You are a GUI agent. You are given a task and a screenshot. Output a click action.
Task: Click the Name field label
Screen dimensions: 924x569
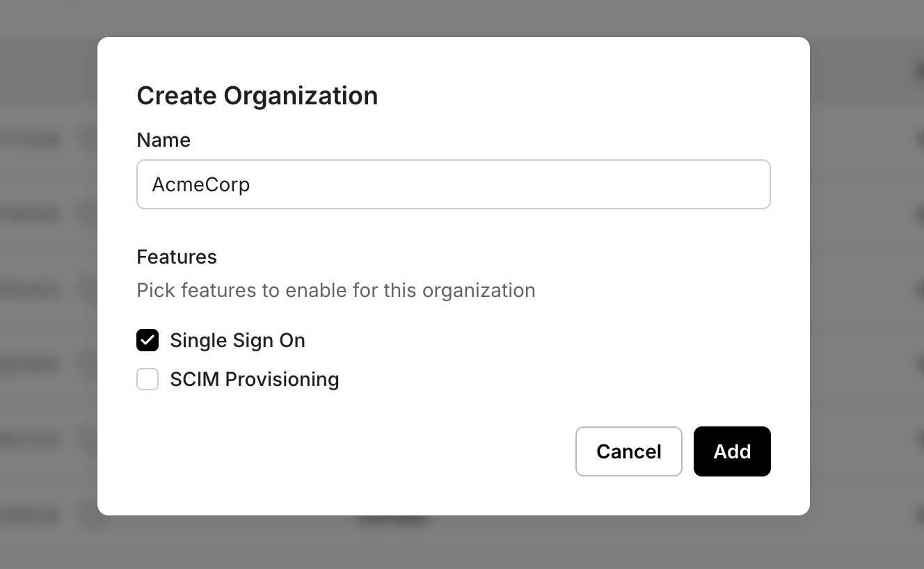click(163, 140)
